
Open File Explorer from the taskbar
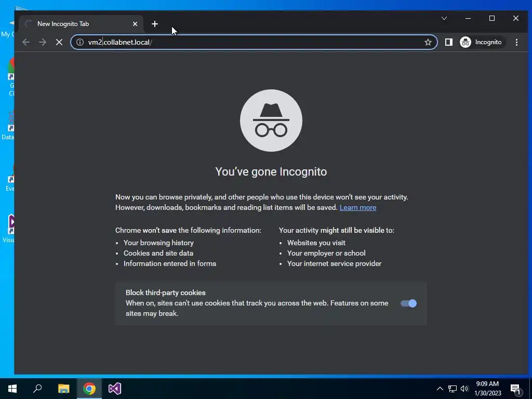(63, 389)
